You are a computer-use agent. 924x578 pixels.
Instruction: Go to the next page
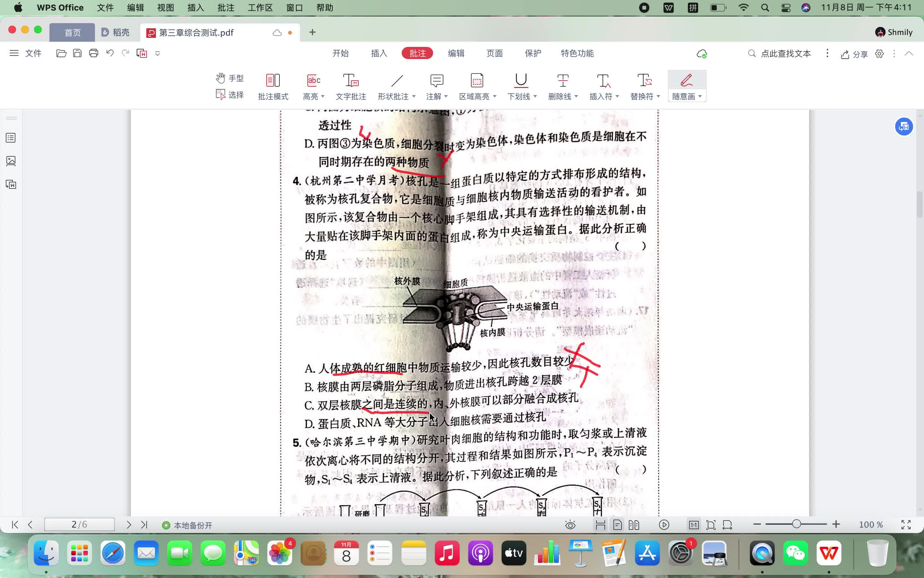tap(129, 524)
